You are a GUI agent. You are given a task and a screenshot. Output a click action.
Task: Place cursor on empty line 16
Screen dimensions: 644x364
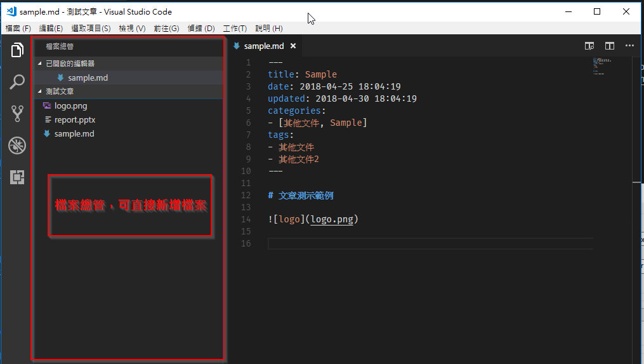pyautogui.click(x=381, y=244)
